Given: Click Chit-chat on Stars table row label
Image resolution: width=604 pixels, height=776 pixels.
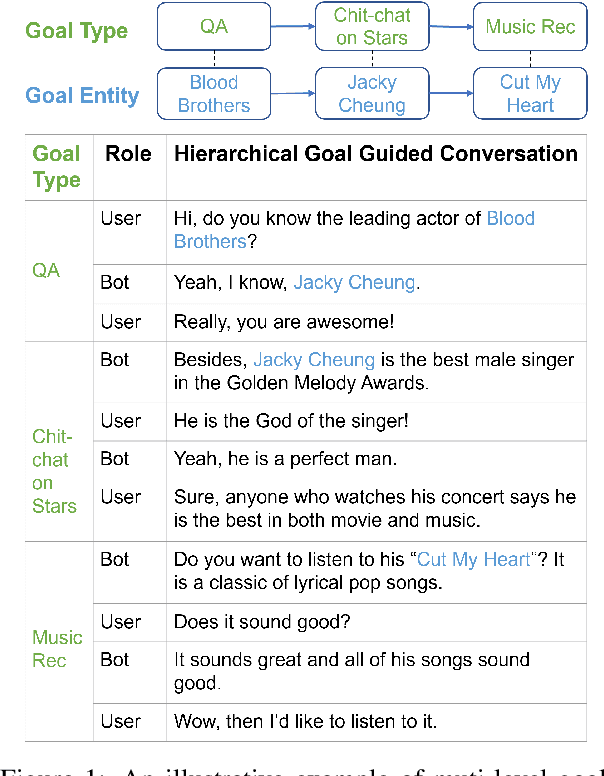Looking at the screenshot, I should pyautogui.click(x=52, y=471).
